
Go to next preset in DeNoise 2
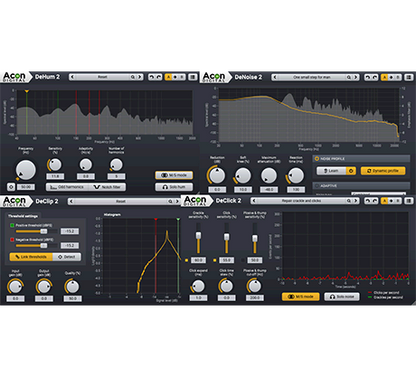[x=356, y=77]
